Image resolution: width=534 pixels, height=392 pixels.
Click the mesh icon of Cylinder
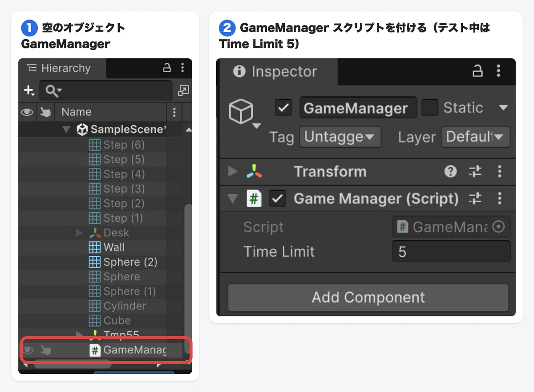tap(94, 306)
